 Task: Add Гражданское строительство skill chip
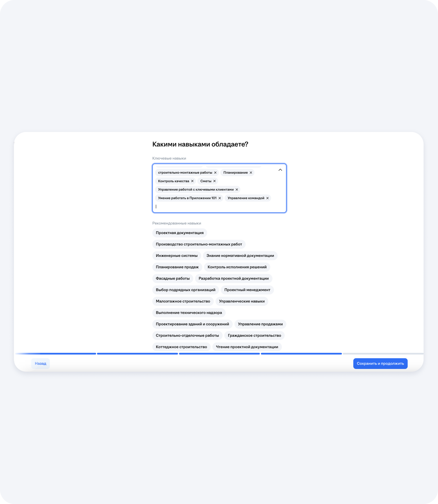(x=254, y=335)
